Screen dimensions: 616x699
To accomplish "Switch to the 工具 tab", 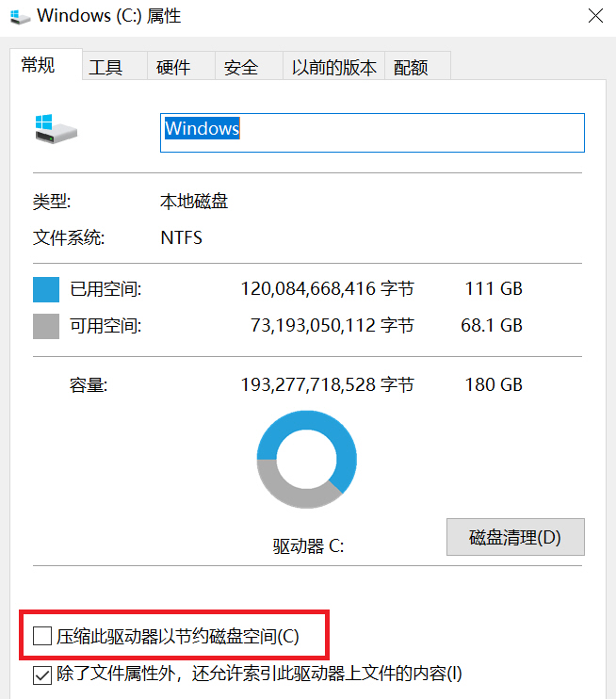I will pyautogui.click(x=115, y=67).
